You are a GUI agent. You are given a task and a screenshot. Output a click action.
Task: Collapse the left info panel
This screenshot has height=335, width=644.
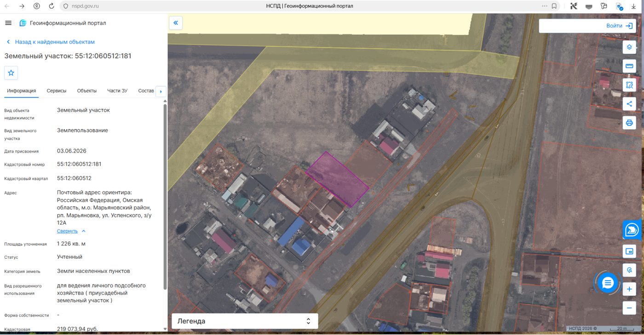click(x=176, y=23)
